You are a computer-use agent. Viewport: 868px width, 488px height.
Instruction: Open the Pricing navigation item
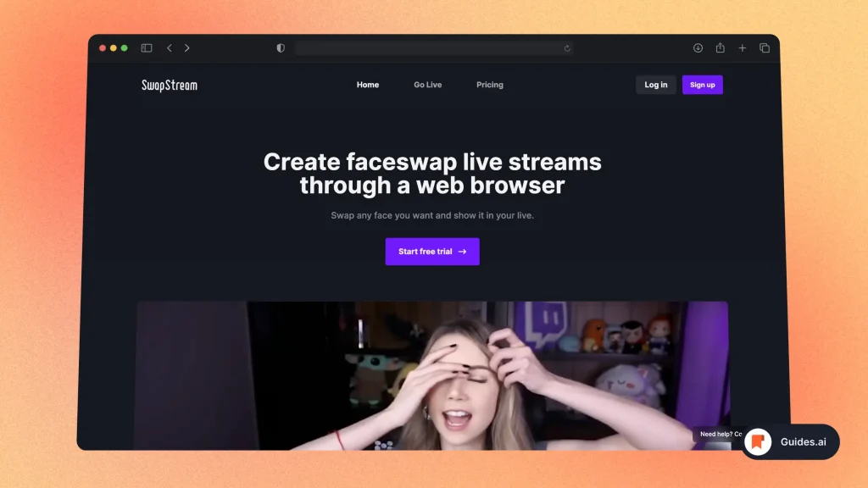(x=489, y=85)
